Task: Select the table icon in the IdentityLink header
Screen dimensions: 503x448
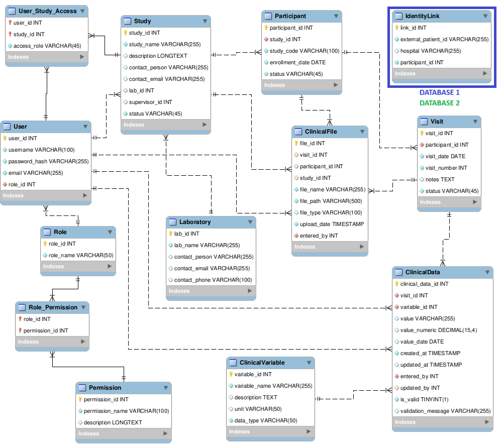Action: point(400,16)
